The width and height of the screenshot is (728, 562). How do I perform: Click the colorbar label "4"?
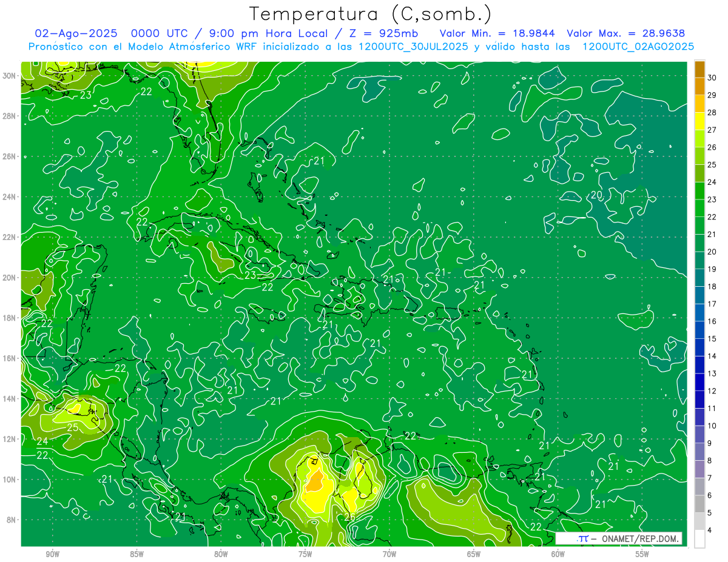709,530
